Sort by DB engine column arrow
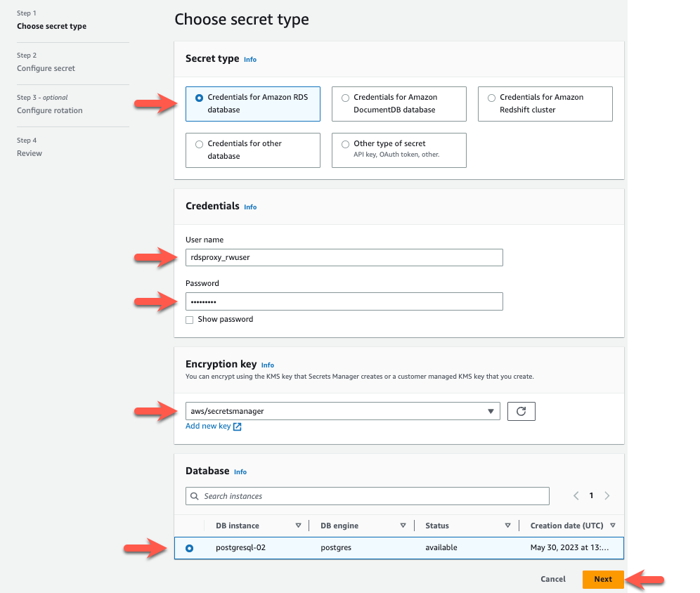 click(403, 526)
